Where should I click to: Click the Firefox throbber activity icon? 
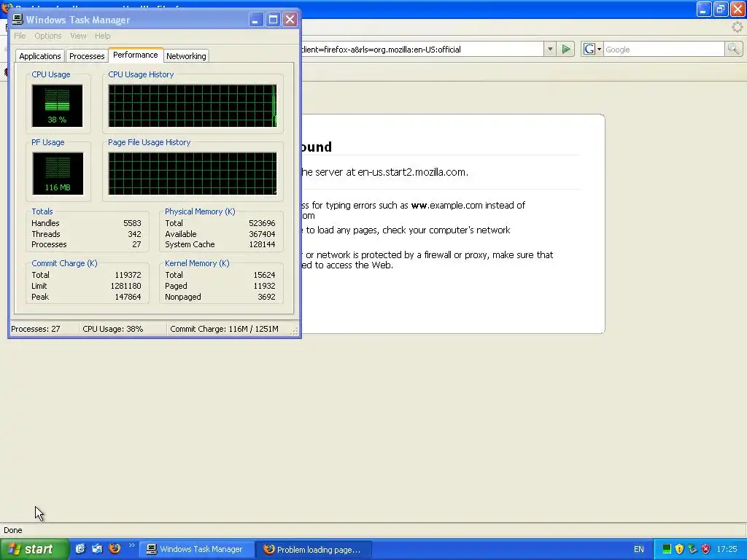[x=738, y=27]
